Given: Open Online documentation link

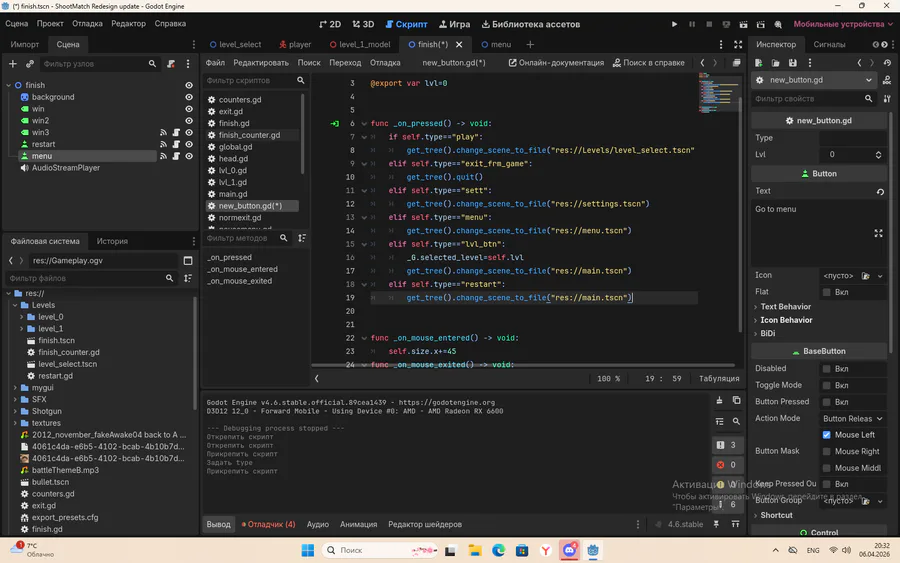Looking at the screenshot, I should tap(556, 63).
